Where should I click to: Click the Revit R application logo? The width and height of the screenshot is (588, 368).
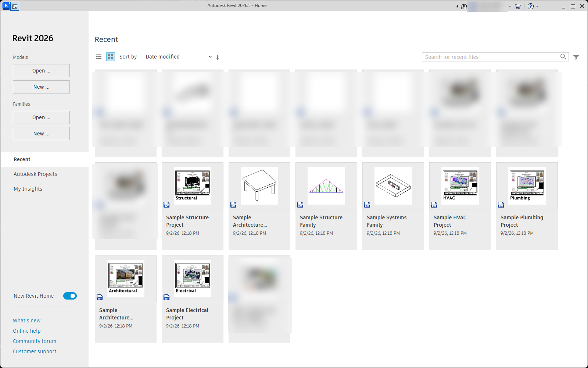6,6
